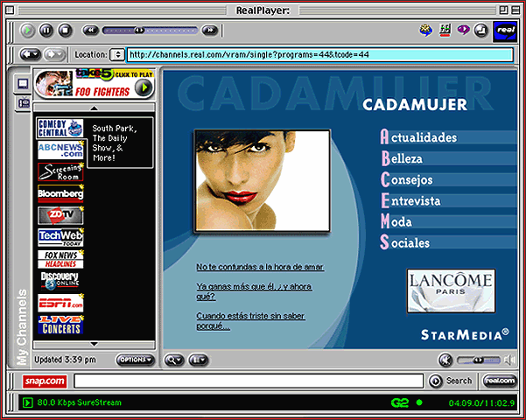Open the ZDTV channel
The width and height of the screenshot is (526, 420).
tap(60, 215)
